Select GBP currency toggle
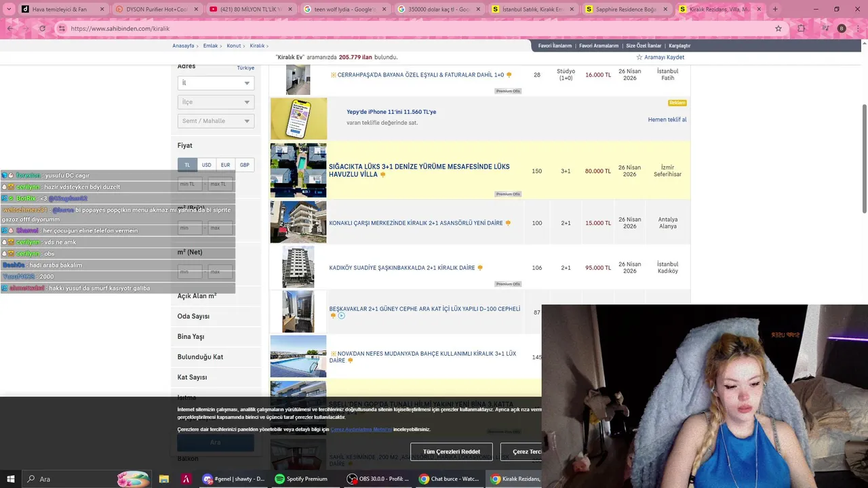Image resolution: width=868 pixels, height=488 pixels. (244, 165)
